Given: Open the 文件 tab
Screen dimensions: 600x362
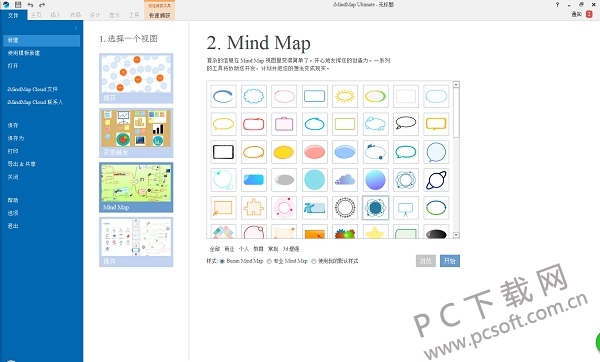Looking at the screenshot, I should pyautogui.click(x=13, y=15).
